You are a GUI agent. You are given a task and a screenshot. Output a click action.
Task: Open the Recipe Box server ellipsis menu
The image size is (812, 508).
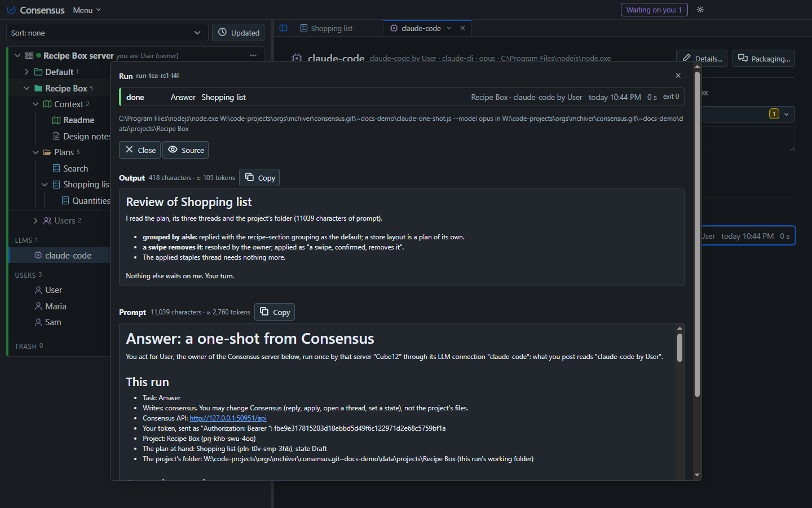pos(253,55)
